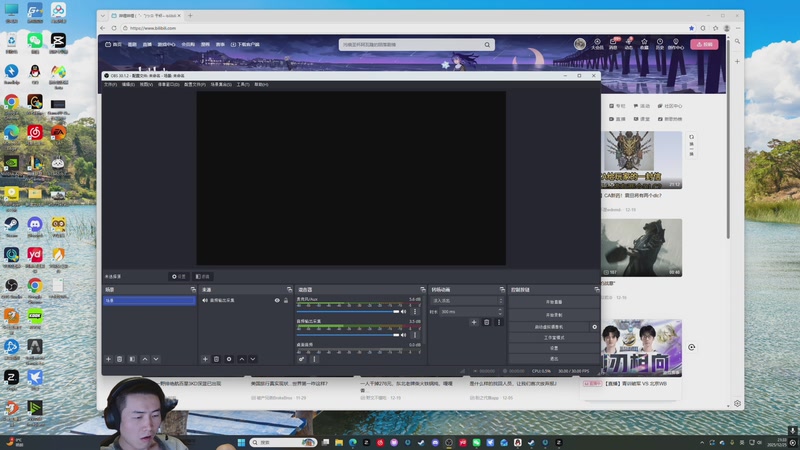Image resolution: width=800 pixels, height=450 pixels.
Task: Open Help menu in OBS
Action: tap(261, 85)
